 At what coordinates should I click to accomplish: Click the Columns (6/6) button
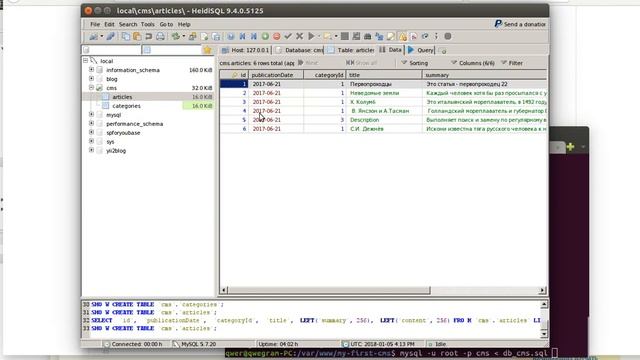click(473, 63)
